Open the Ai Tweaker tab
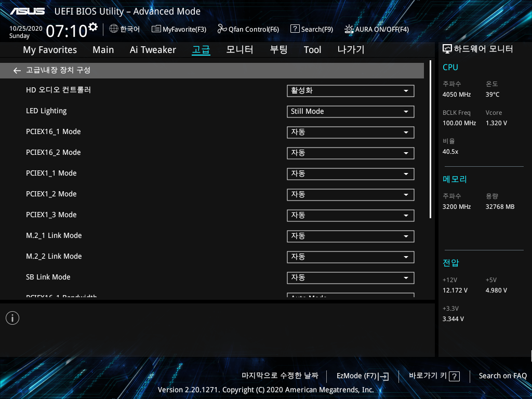The image size is (532, 399). click(x=153, y=50)
